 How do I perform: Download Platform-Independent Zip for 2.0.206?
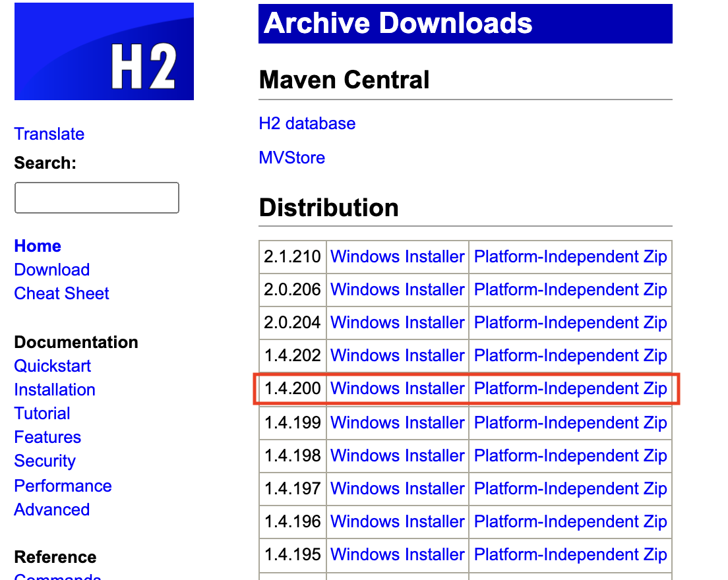570,289
